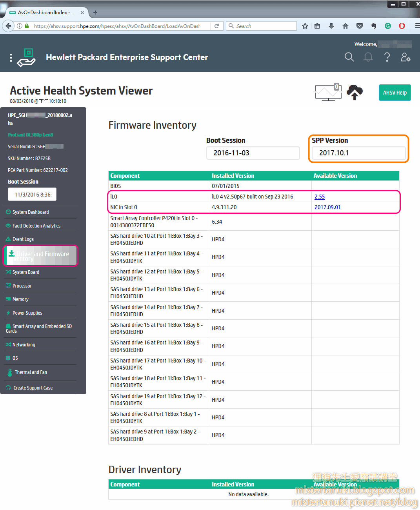Click the Hewlett Packard Enterprise logo
420x510 pixels.
click(x=26, y=57)
